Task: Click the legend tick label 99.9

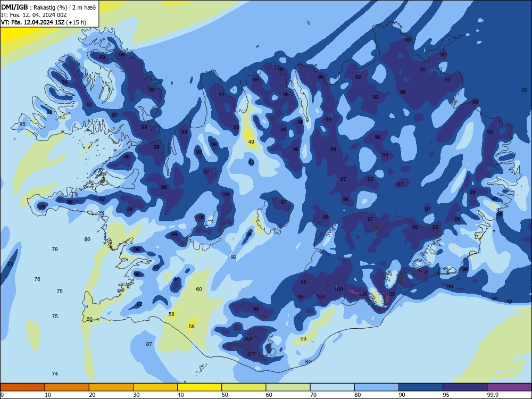Action: (492, 395)
